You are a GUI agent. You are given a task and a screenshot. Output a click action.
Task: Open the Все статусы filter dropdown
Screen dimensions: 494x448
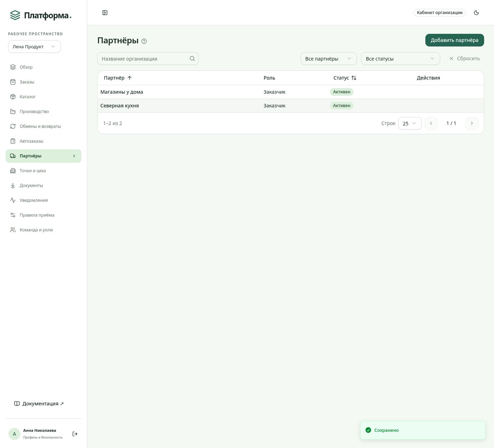[x=401, y=58]
